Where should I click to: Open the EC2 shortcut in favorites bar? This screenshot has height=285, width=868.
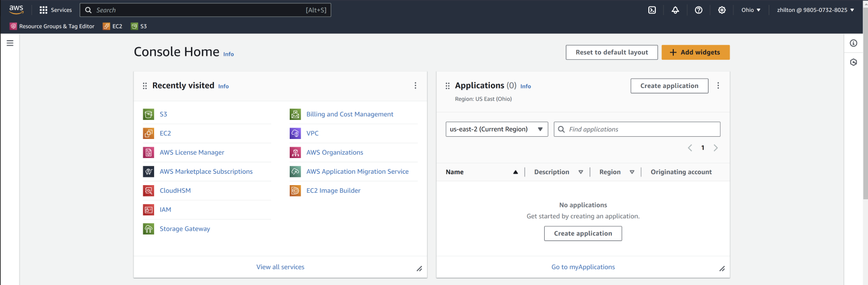click(x=112, y=26)
